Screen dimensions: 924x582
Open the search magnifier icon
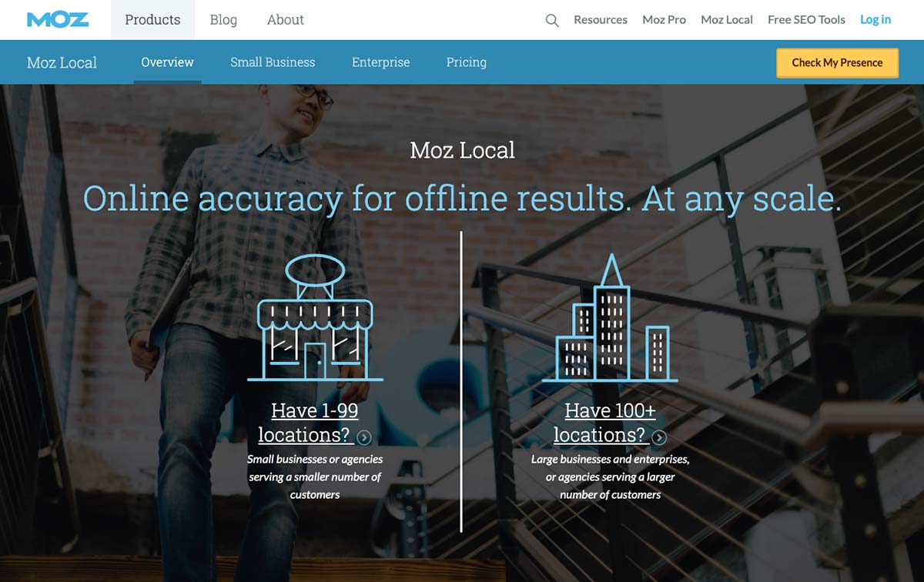tap(552, 20)
